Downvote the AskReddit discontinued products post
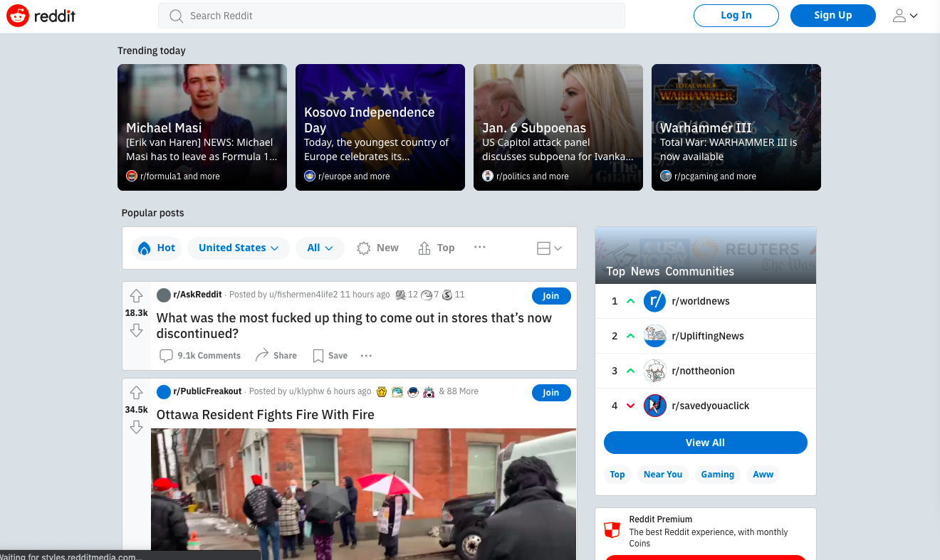The width and height of the screenshot is (940, 560). [x=137, y=330]
